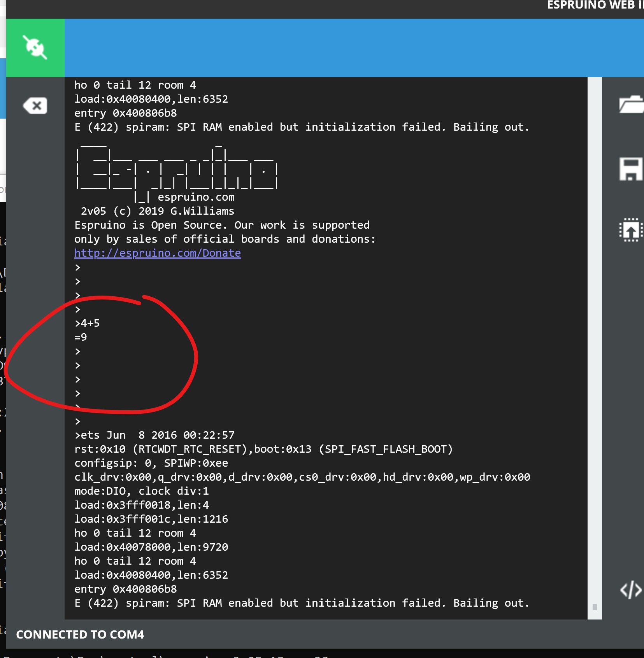Image resolution: width=644 pixels, height=658 pixels.
Task: Click the '=9' result line
Action: [81, 337]
